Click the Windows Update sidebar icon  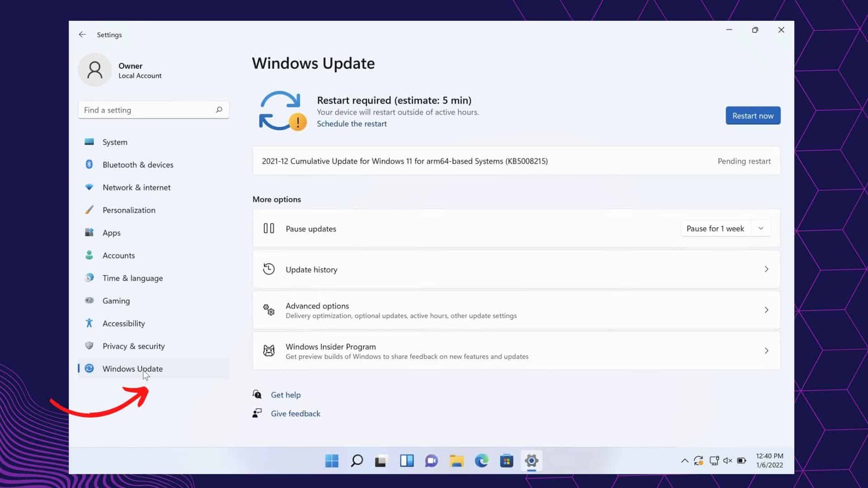pos(90,368)
